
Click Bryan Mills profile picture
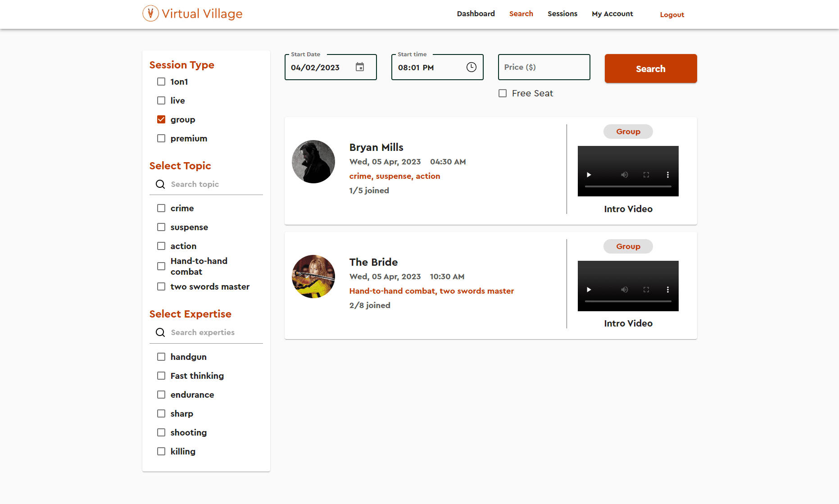(x=313, y=162)
